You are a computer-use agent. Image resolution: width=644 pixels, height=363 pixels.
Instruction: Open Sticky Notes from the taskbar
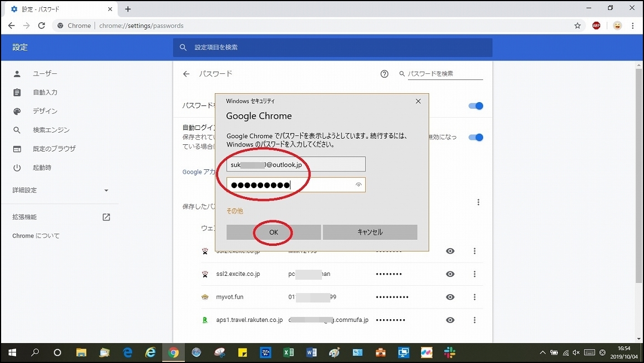242,352
